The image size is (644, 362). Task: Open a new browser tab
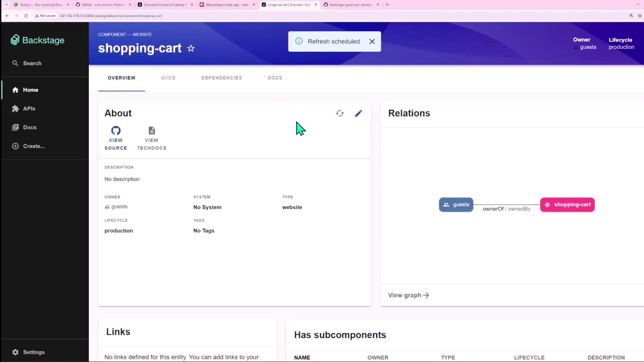click(x=387, y=5)
